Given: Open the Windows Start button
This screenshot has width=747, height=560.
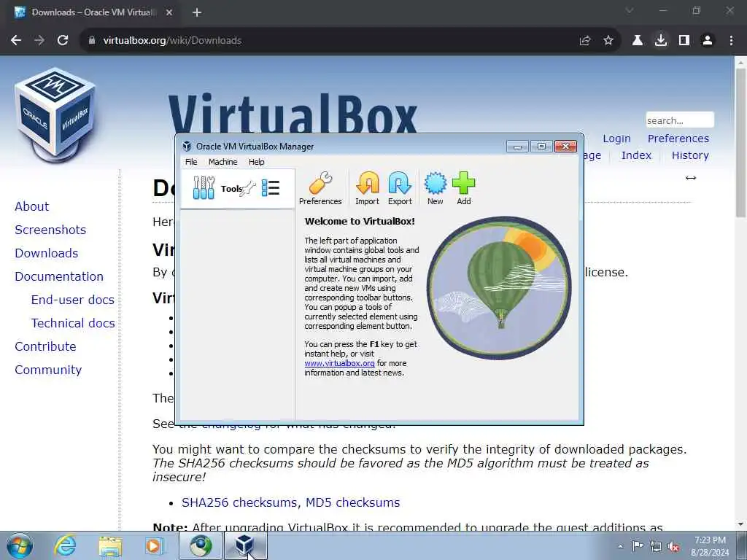Looking at the screenshot, I should pos(20,546).
